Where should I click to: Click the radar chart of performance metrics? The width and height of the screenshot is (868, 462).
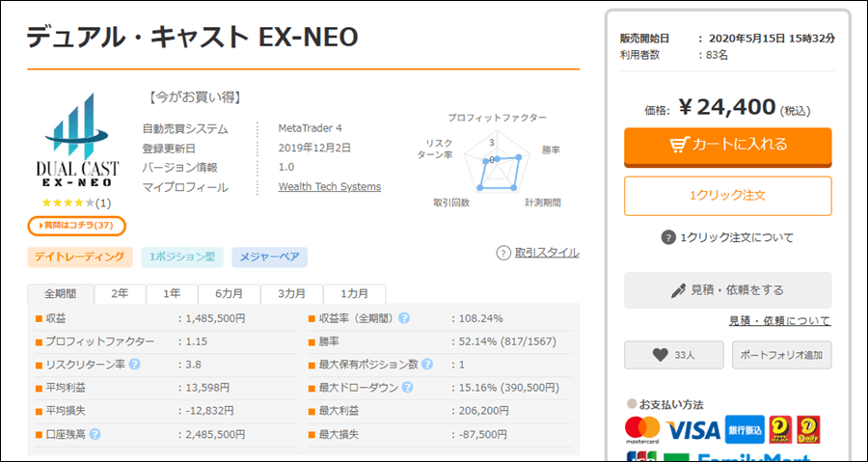point(499,162)
